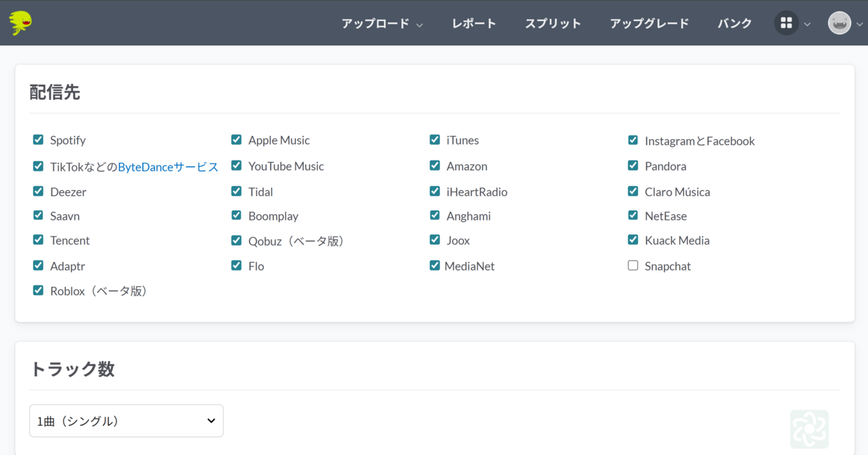The height and width of the screenshot is (455, 868).
Task: Expand chevron next to user avatar
Action: point(859,24)
